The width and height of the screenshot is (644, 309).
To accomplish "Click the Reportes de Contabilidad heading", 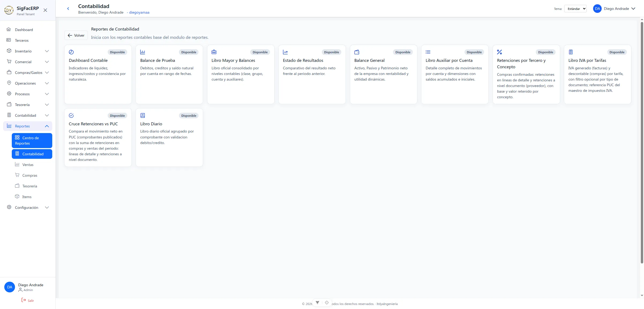I will pos(115,29).
